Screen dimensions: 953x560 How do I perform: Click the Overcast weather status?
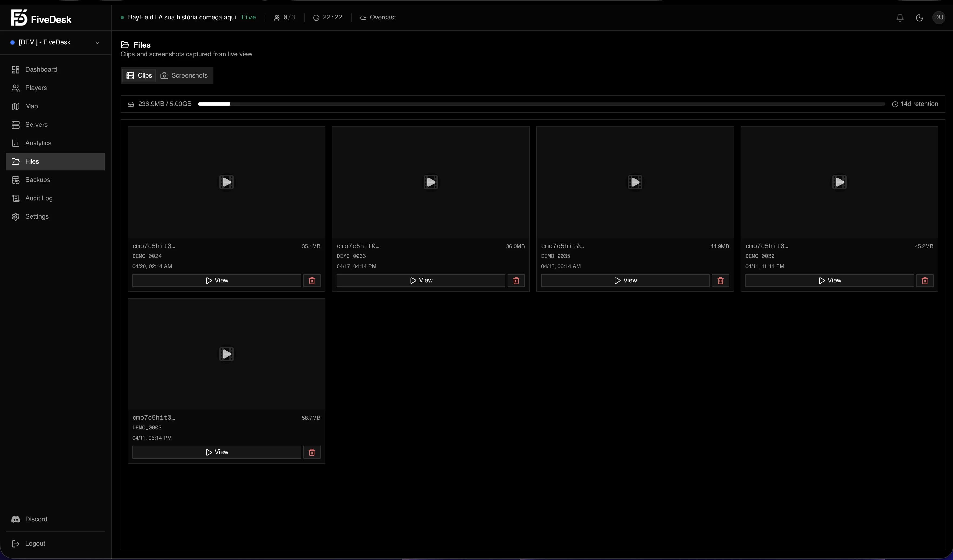[x=378, y=17]
